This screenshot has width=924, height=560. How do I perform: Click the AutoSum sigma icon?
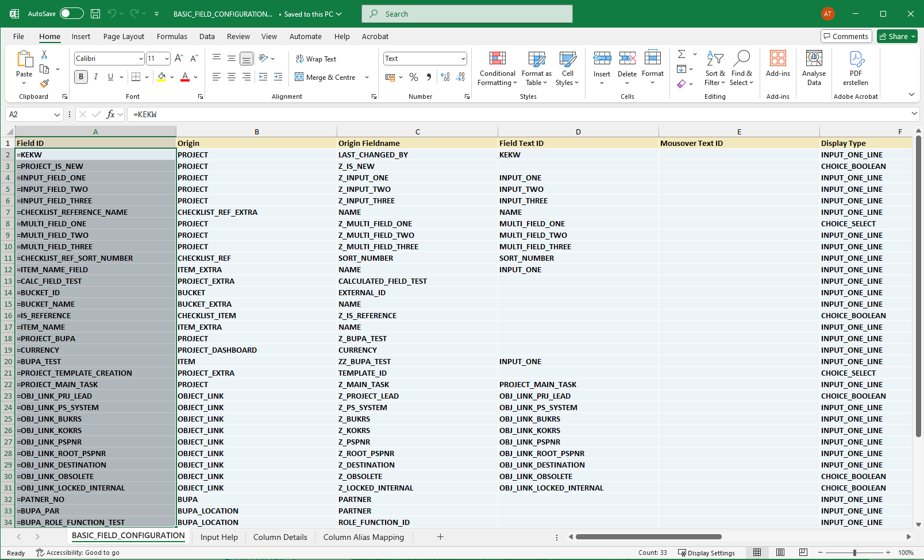682,54
